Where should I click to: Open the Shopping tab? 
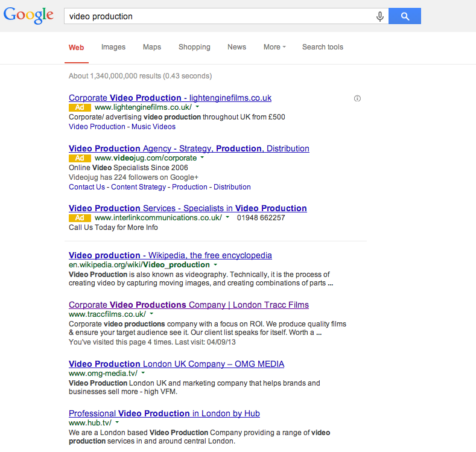click(x=194, y=47)
